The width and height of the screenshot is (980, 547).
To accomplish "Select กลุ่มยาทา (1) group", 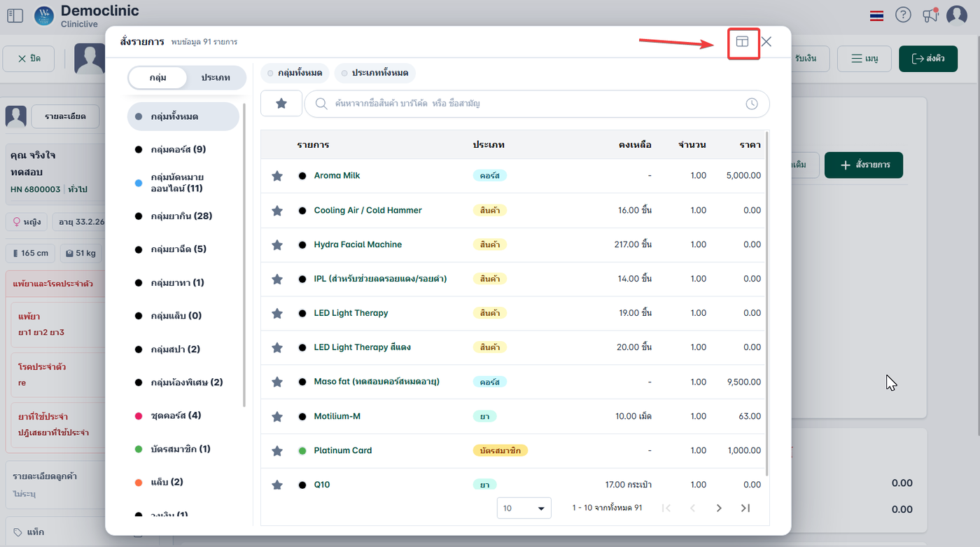I will [183, 282].
